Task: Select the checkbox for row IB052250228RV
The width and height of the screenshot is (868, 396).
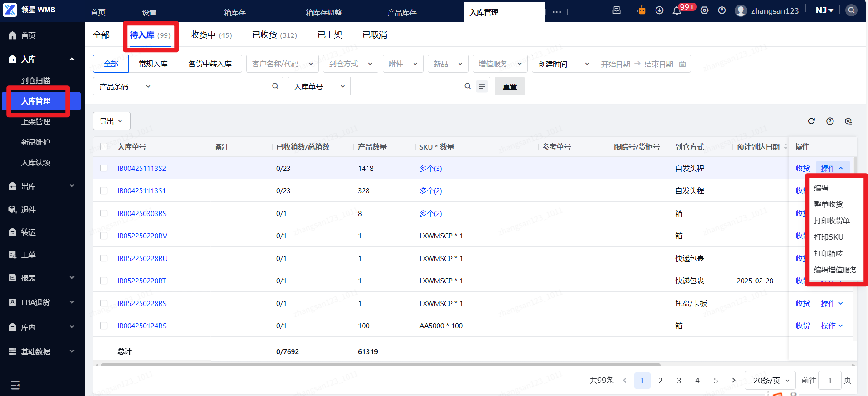Action: click(104, 236)
